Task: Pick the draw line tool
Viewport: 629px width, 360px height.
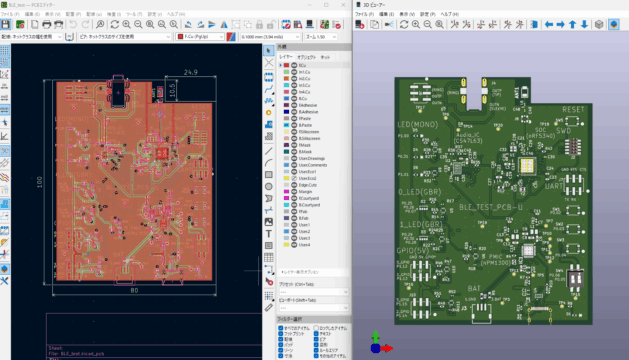Action: pyautogui.click(x=269, y=151)
